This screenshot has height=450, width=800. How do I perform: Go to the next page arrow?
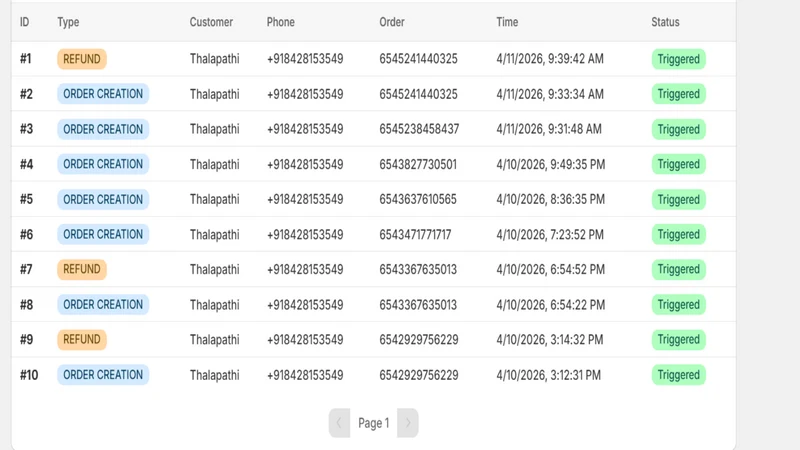tap(408, 423)
